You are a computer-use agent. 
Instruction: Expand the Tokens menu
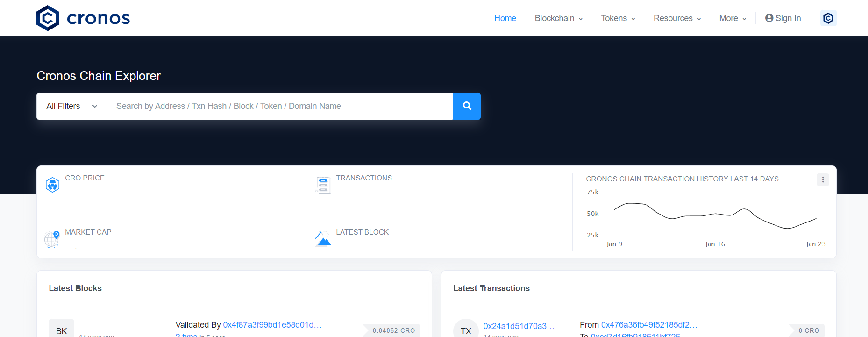point(618,18)
